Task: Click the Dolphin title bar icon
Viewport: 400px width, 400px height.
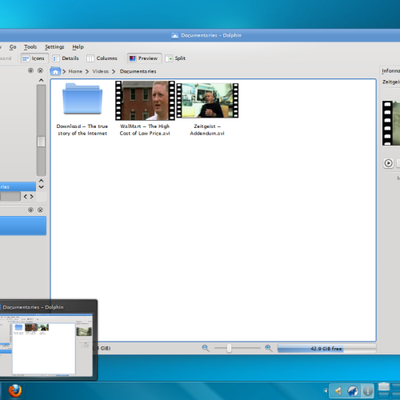Action: (175, 35)
